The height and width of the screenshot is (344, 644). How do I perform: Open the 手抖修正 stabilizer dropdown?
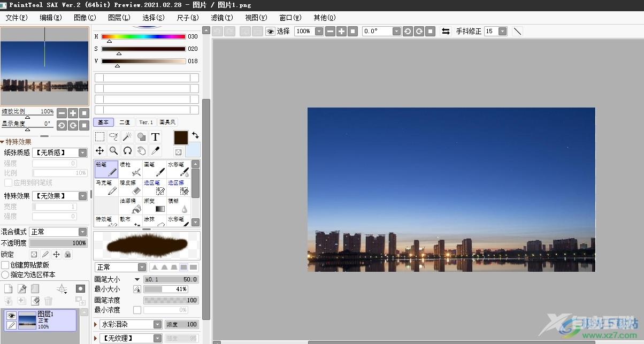tap(495, 32)
